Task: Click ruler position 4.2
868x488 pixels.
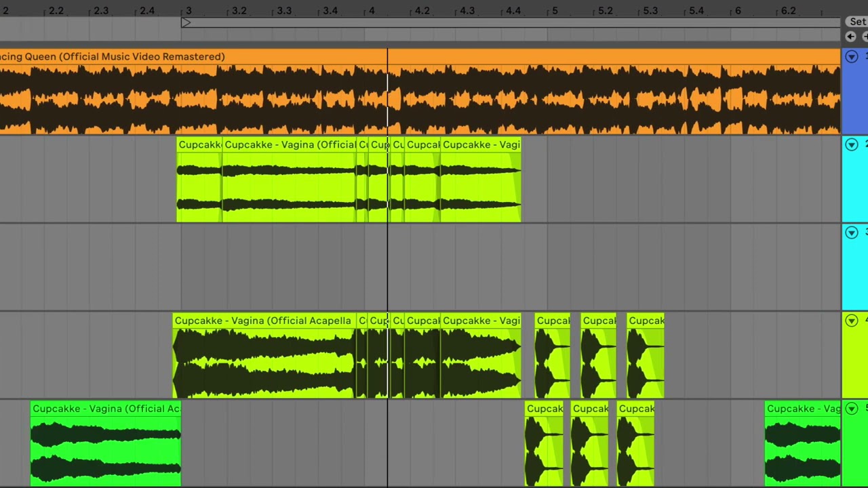Action: 422,11
